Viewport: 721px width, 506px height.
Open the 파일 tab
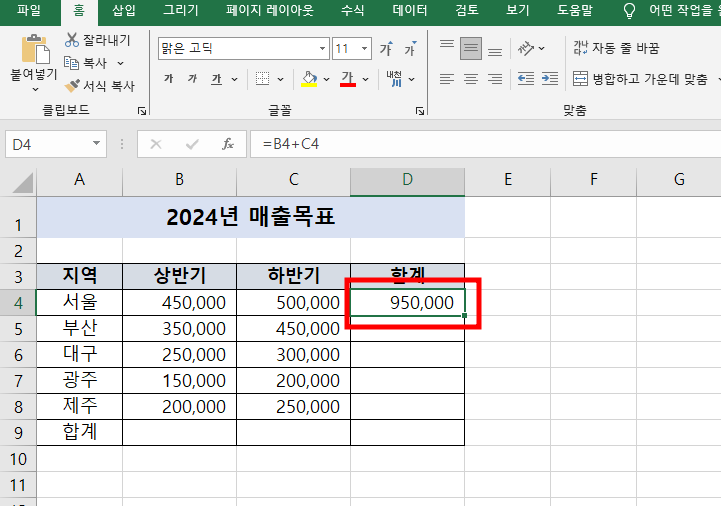[x=29, y=11]
